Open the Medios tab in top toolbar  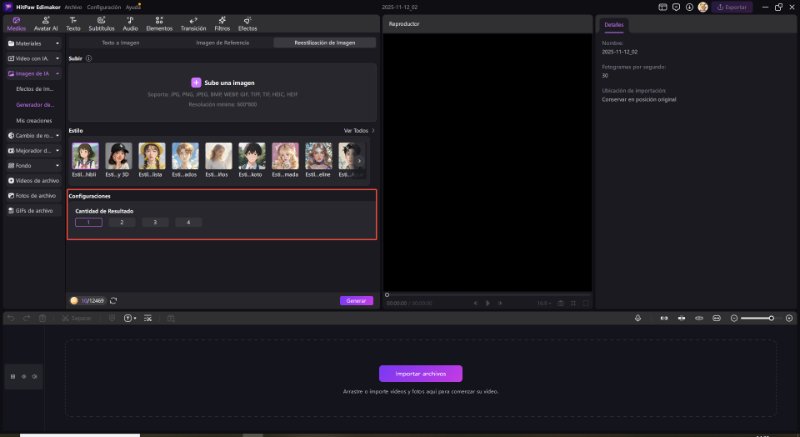(16, 24)
